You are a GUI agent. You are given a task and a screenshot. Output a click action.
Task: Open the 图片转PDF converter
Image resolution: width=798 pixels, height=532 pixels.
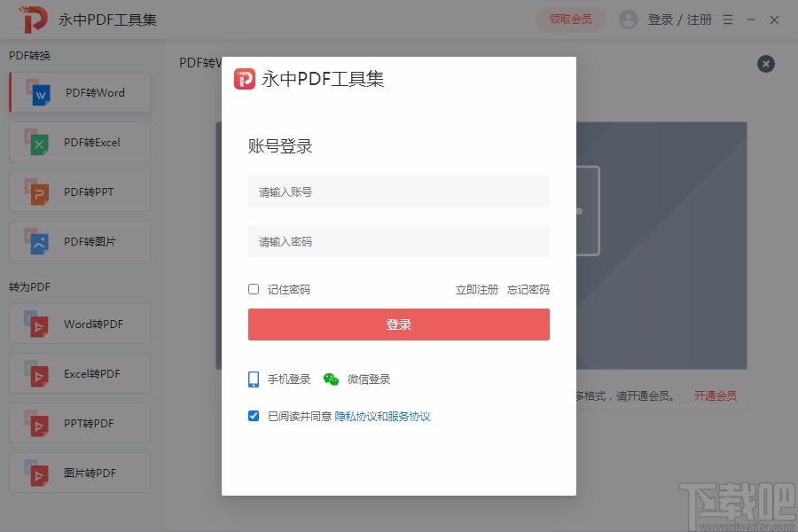click(x=78, y=473)
